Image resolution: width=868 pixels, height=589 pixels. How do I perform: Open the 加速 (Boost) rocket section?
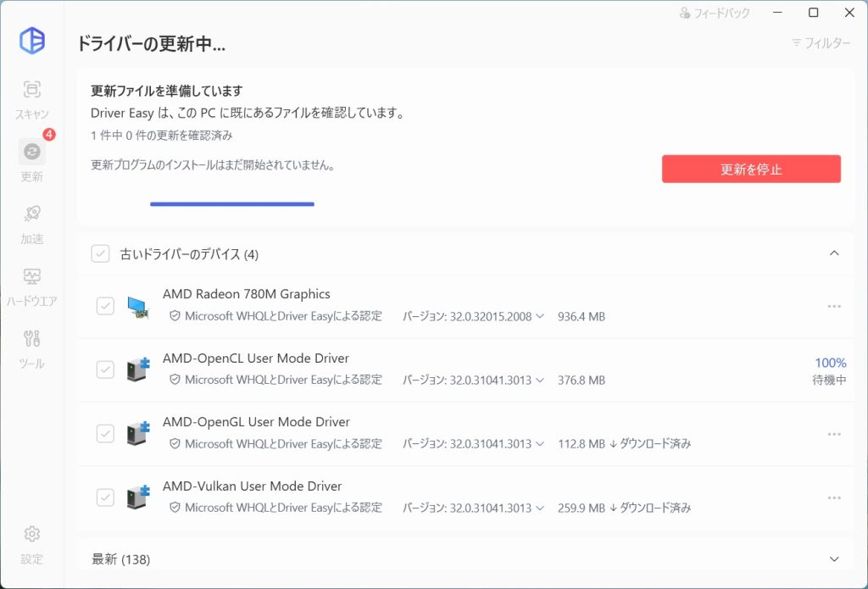point(31,225)
